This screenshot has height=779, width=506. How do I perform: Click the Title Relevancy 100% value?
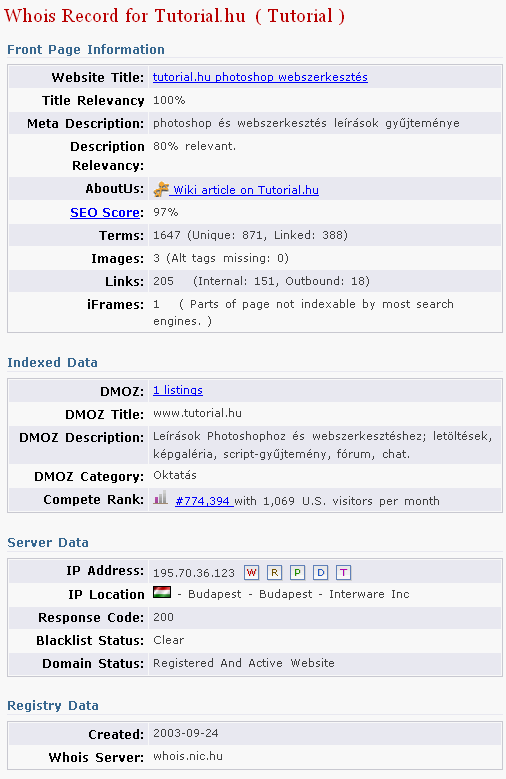[169, 100]
